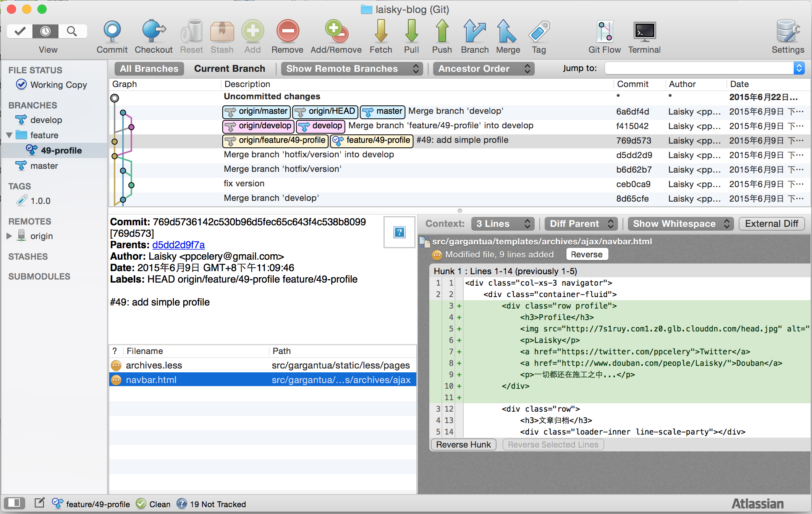Screen dimensions: 812x514
Task: Switch to search view magnifier button
Action: (72, 31)
